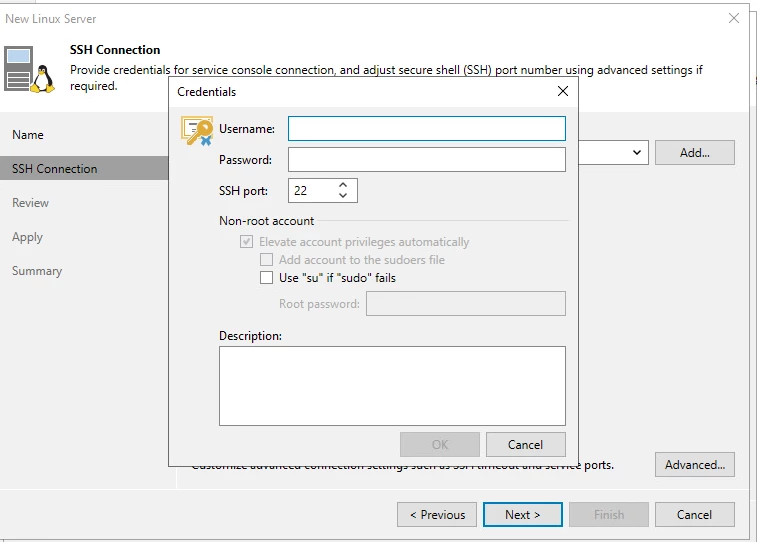Close the Credentials dialog
Viewport: 757px width, 542px height.
point(563,91)
